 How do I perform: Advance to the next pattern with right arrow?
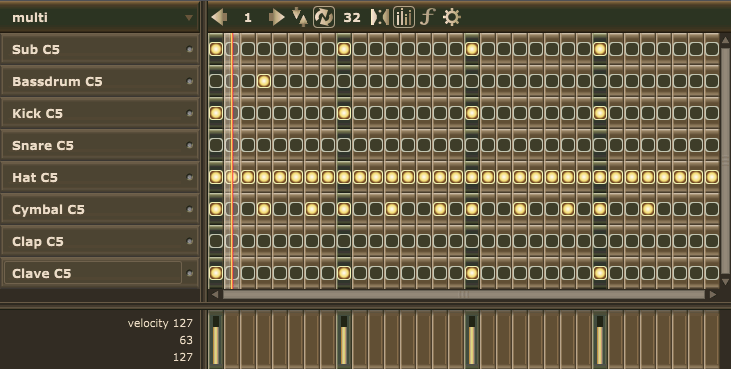pos(276,18)
